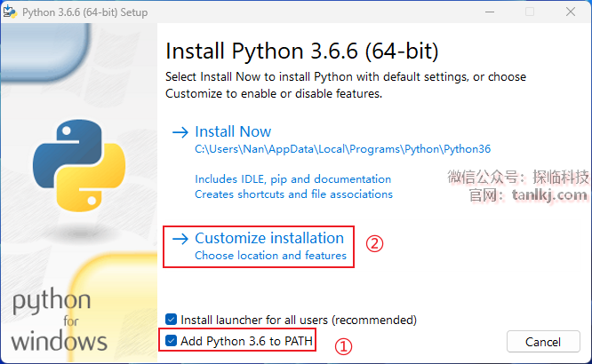Click the python for windows logo text
Image resolution: width=592 pixels, height=364 pixels.
tap(59, 320)
